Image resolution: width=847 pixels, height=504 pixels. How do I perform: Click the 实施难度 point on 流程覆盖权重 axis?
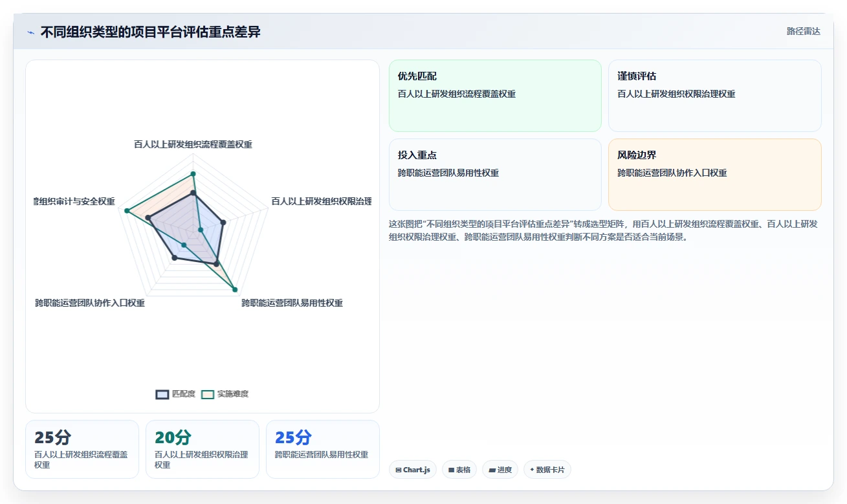[193, 174]
